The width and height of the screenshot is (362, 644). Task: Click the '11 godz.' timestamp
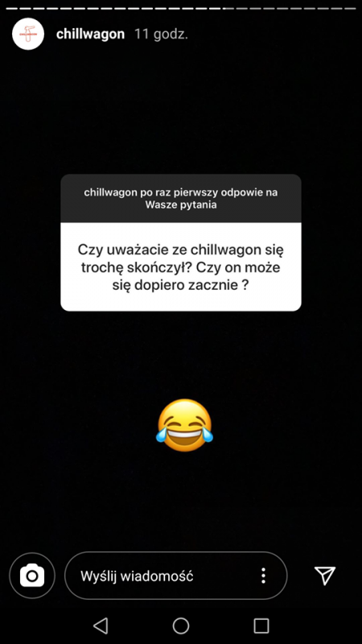coord(162,34)
